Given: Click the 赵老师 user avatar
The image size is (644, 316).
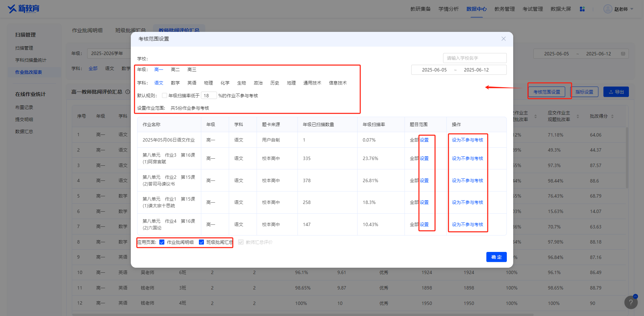Looking at the screenshot, I should 608,9.
